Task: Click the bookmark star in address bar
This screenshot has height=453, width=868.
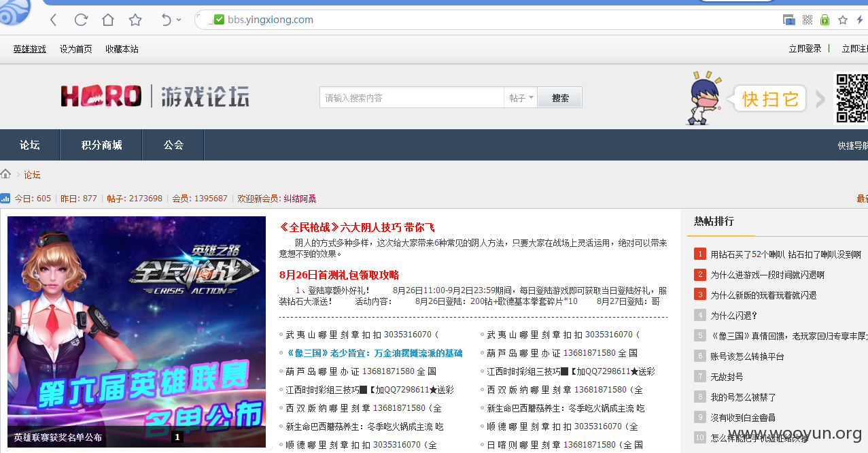Action: [x=843, y=20]
